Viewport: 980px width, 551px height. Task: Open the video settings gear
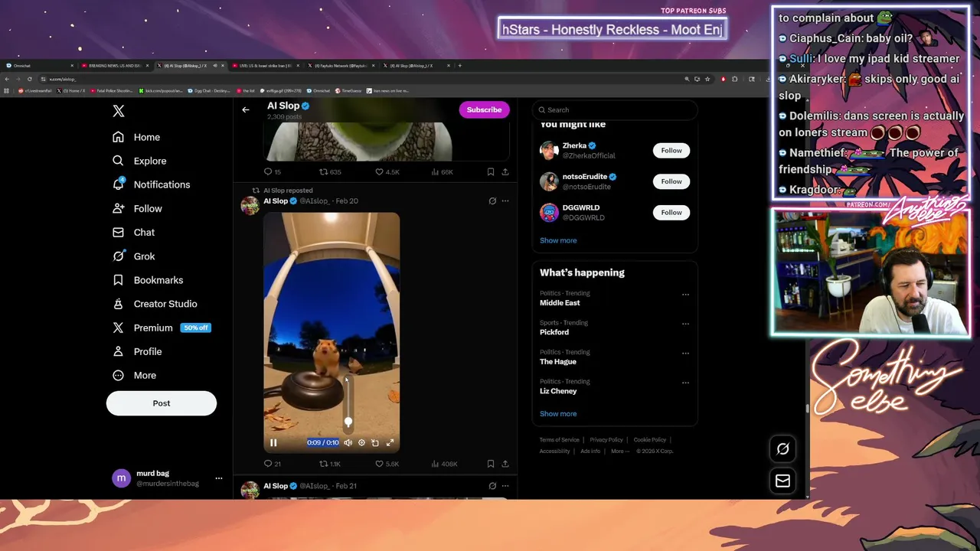click(x=362, y=442)
